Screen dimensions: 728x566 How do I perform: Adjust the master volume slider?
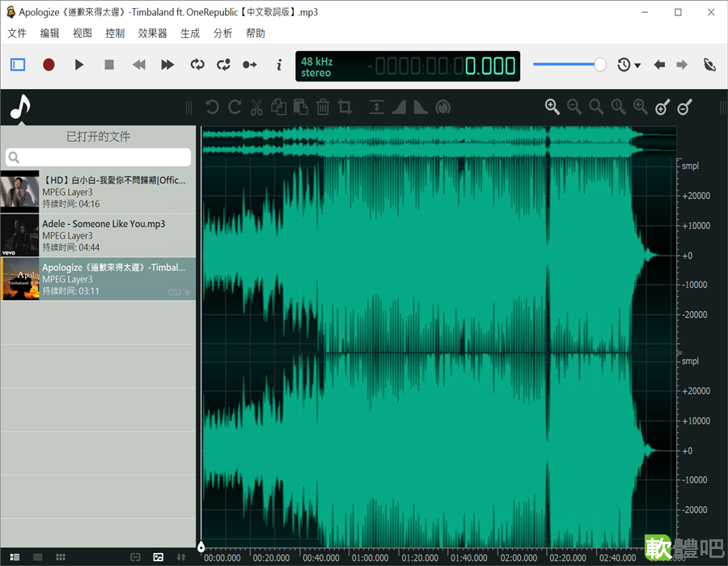coord(569,65)
